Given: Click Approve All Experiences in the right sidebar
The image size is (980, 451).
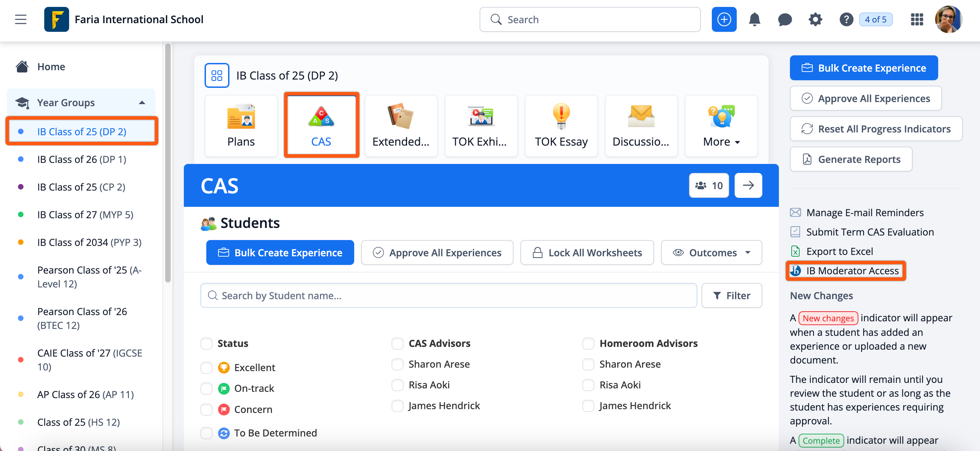Looking at the screenshot, I should [866, 98].
